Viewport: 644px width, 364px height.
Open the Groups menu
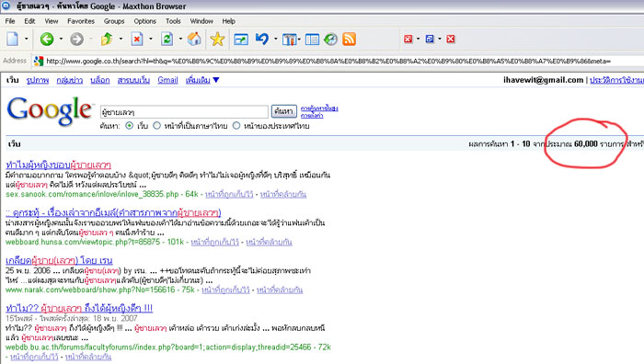(114, 21)
